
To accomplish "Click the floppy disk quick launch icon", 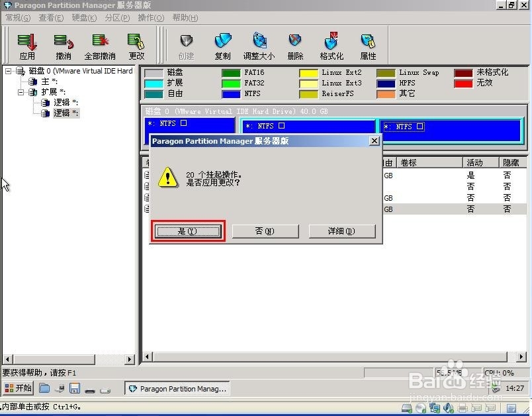I will coord(75,388).
